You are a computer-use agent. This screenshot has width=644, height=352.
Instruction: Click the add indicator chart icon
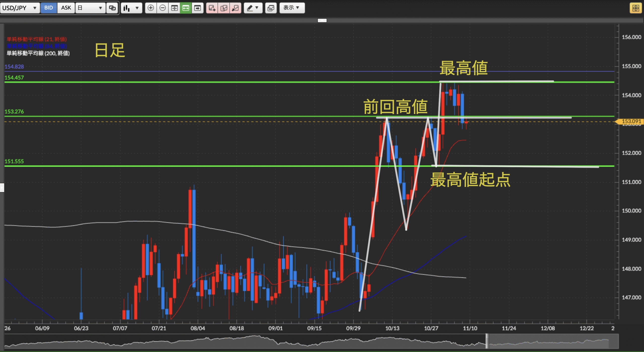coord(212,8)
